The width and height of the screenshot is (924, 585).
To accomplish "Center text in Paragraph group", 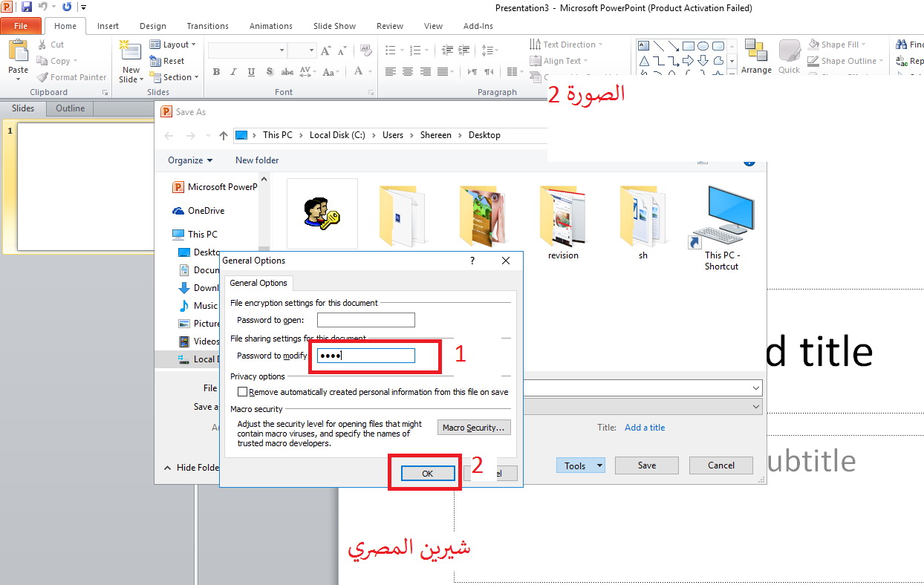I will point(408,72).
